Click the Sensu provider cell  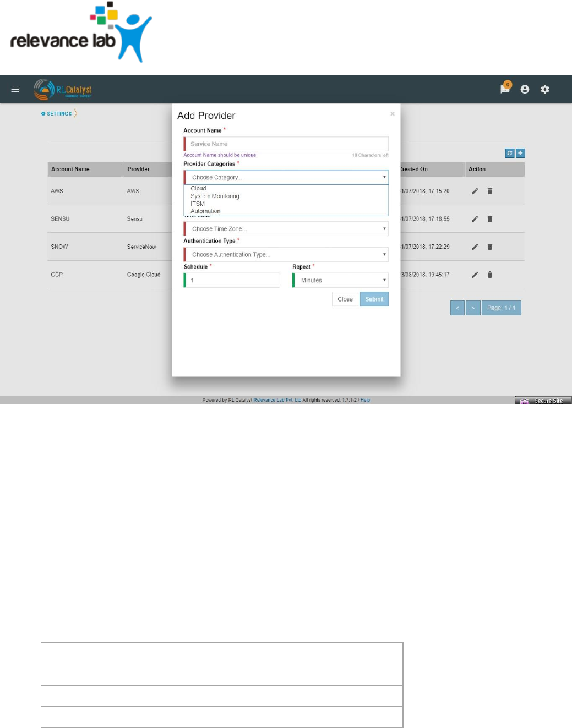point(134,218)
